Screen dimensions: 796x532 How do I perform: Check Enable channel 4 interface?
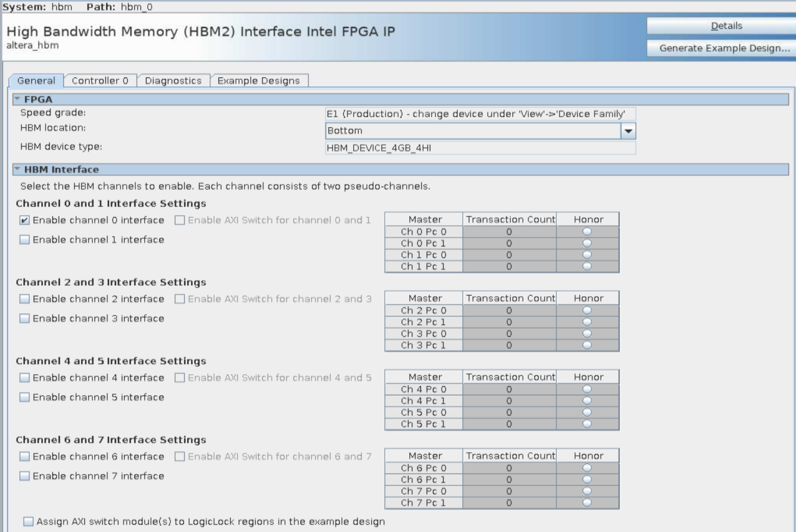click(x=24, y=377)
